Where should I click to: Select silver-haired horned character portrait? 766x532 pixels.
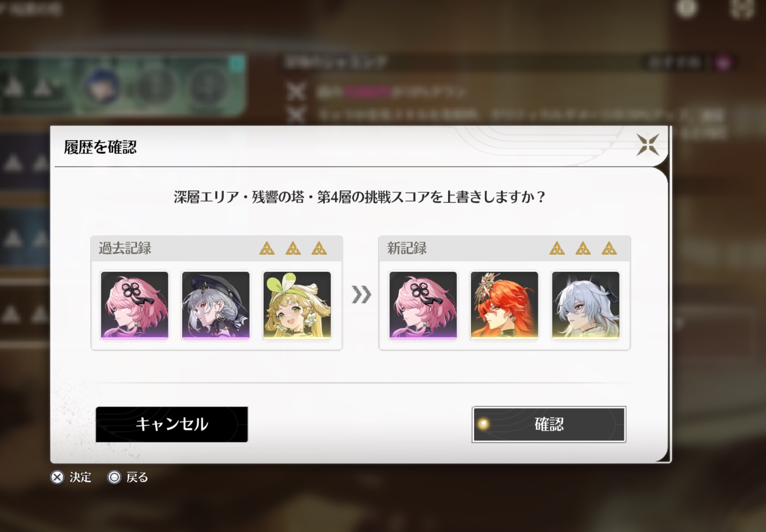point(586,305)
